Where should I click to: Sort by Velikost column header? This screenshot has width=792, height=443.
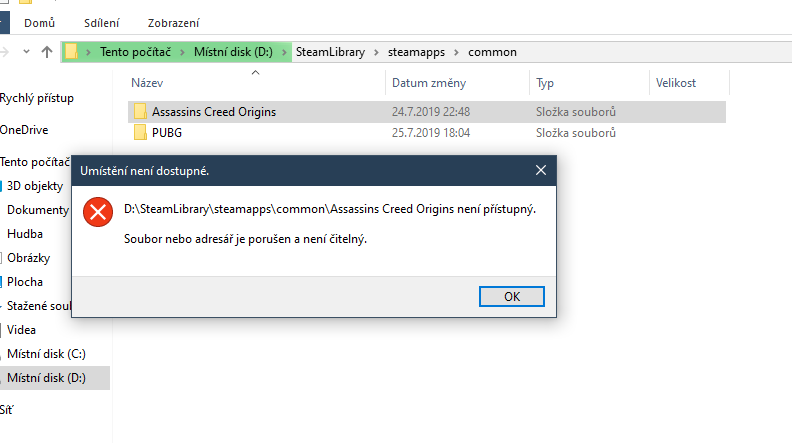676,83
